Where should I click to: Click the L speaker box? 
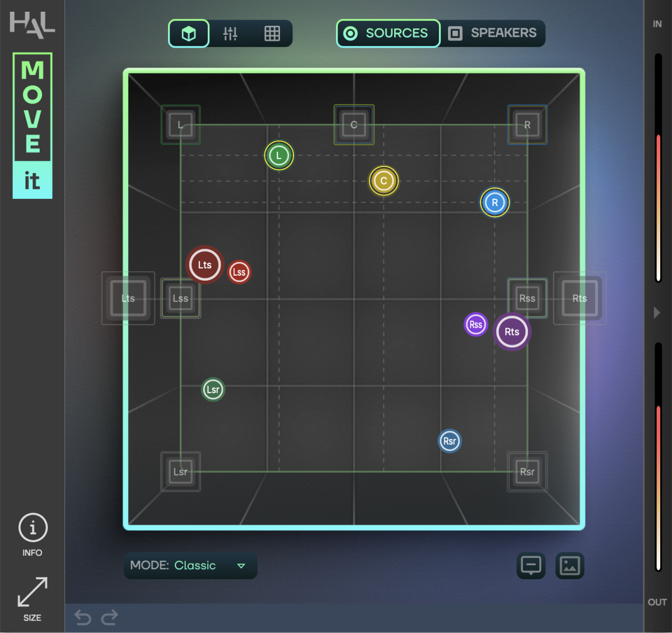(180, 125)
